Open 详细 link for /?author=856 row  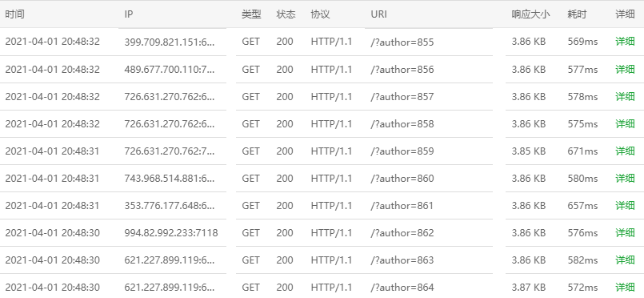pos(625,69)
